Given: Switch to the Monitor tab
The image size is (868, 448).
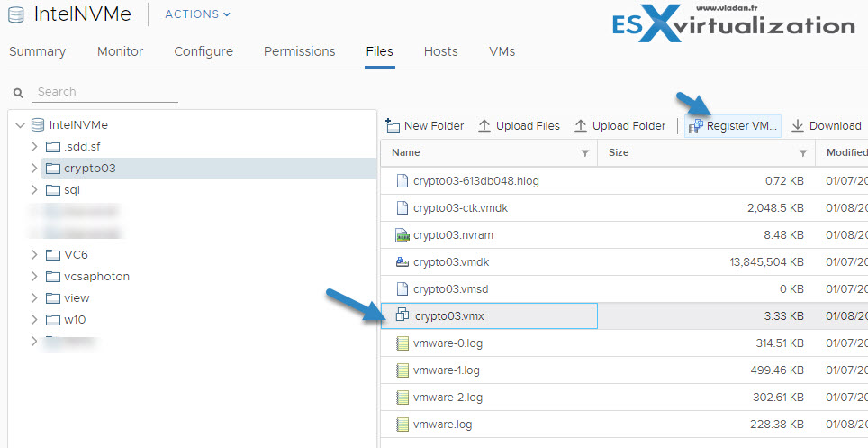Looking at the screenshot, I should (120, 51).
